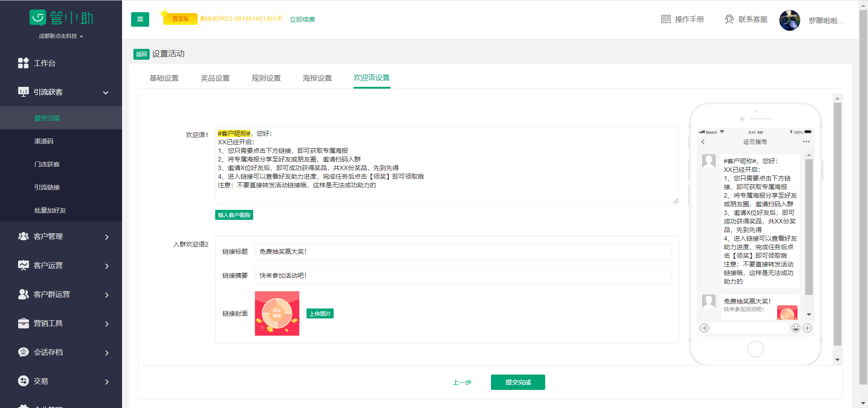Click the back arrow in phone preview

click(x=703, y=142)
